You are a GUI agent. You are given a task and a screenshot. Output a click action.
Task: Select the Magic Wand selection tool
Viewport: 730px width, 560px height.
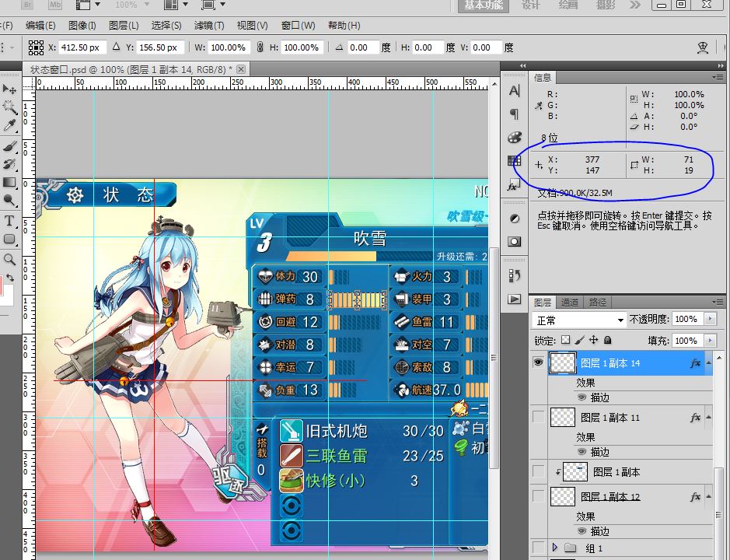tap(9, 107)
